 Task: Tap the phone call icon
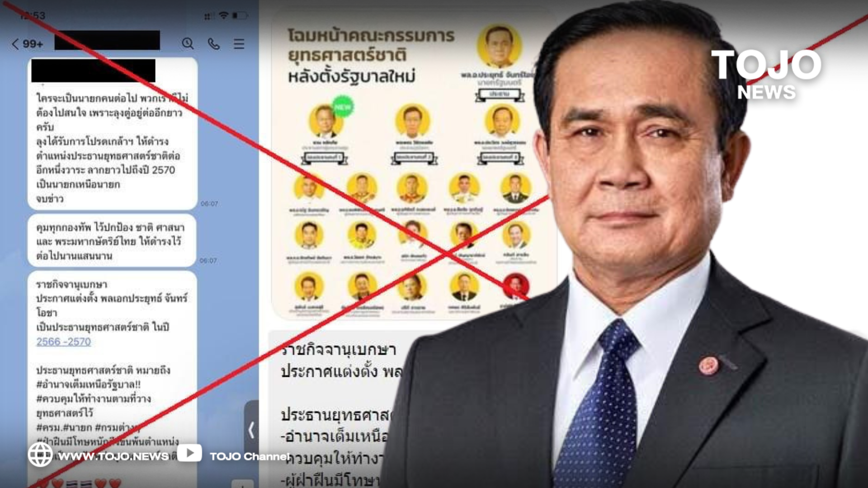click(x=213, y=43)
